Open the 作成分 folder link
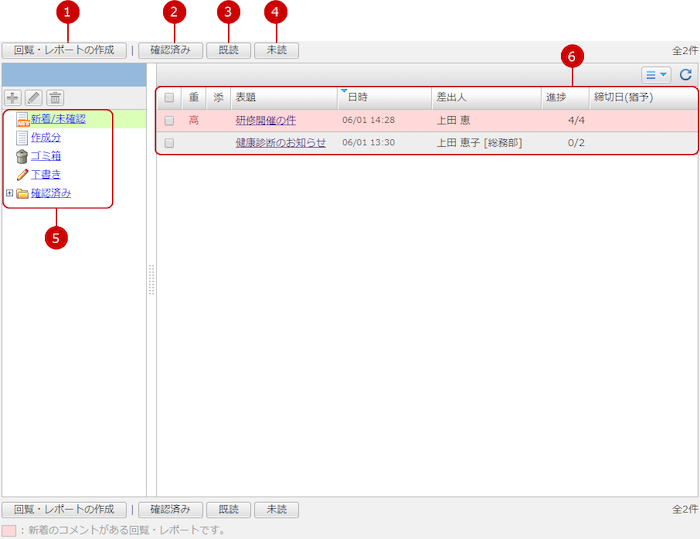This screenshot has width=700, height=539. [46, 138]
